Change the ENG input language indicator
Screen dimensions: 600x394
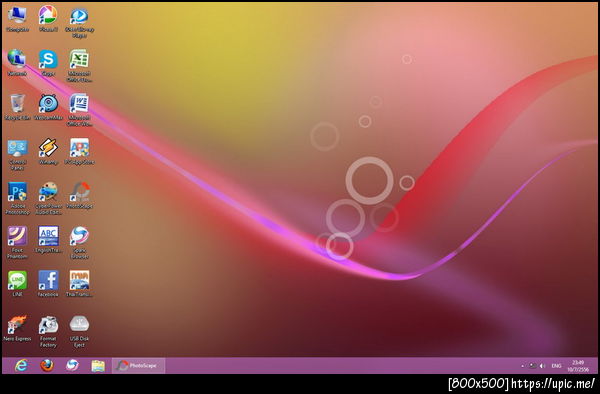click(x=556, y=366)
